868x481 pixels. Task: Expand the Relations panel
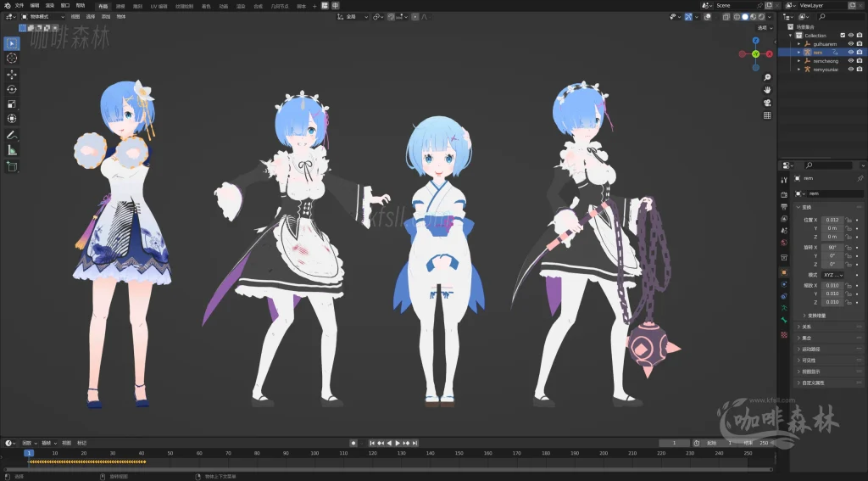(829, 327)
